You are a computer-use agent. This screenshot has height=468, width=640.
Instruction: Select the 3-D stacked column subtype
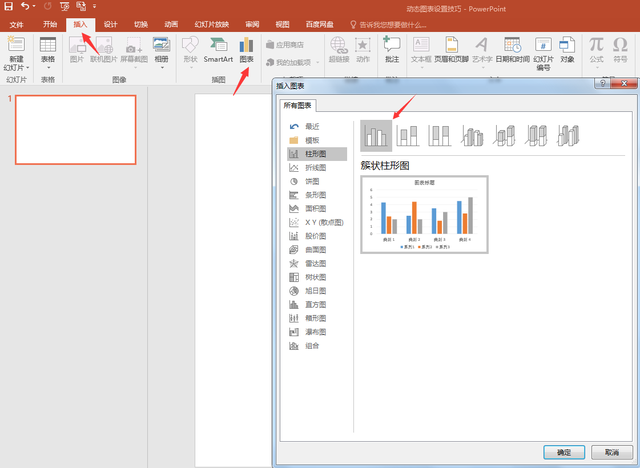coord(504,136)
